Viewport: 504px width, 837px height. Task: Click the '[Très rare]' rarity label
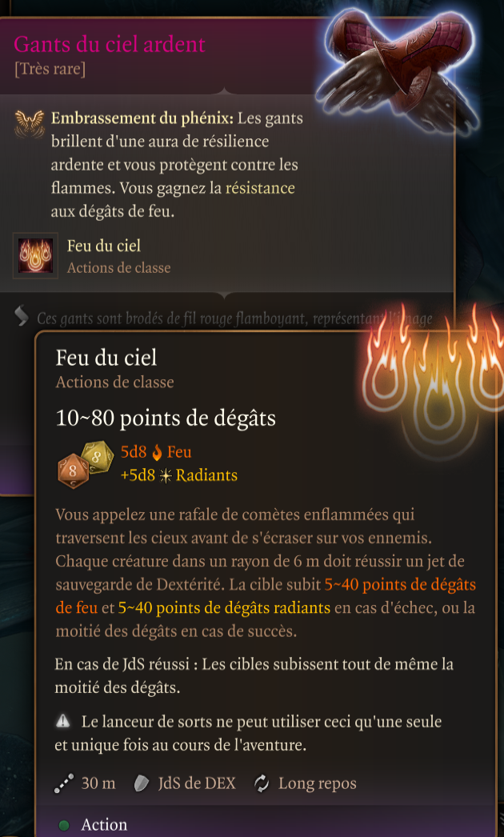point(50,70)
